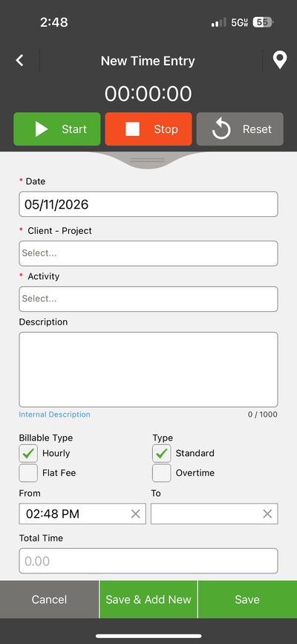Viewport: 297px width, 644px height.
Task: Tap the drag handle below timer panel
Action: (148, 160)
